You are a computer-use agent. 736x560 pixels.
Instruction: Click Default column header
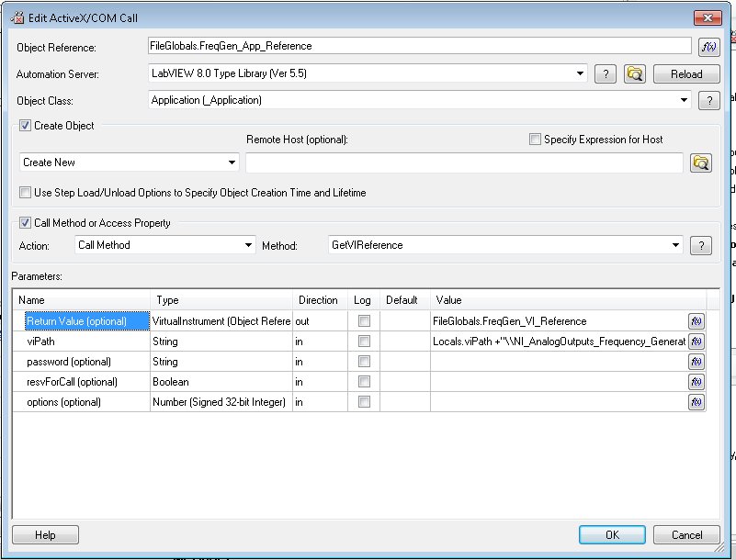click(405, 300)
